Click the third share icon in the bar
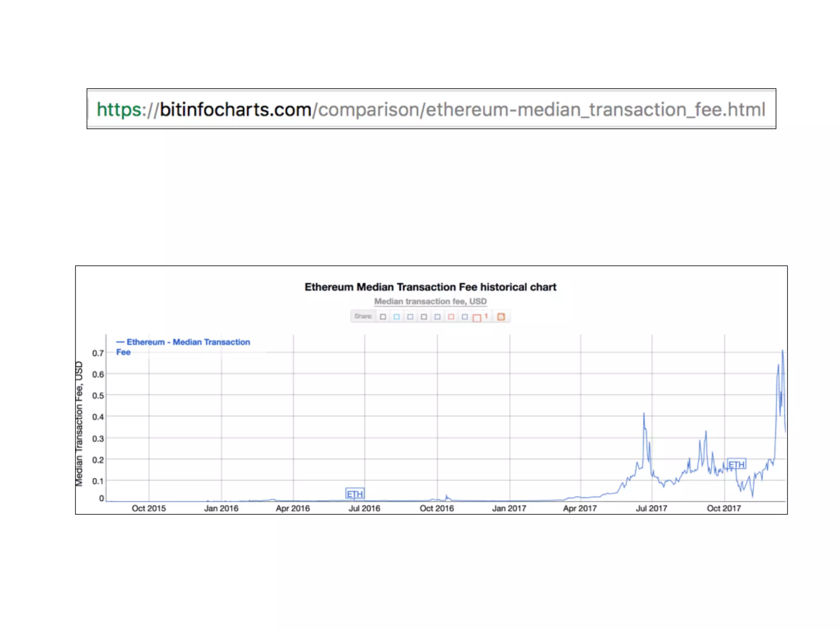This screenshot has height=630, width=840. 410,317
